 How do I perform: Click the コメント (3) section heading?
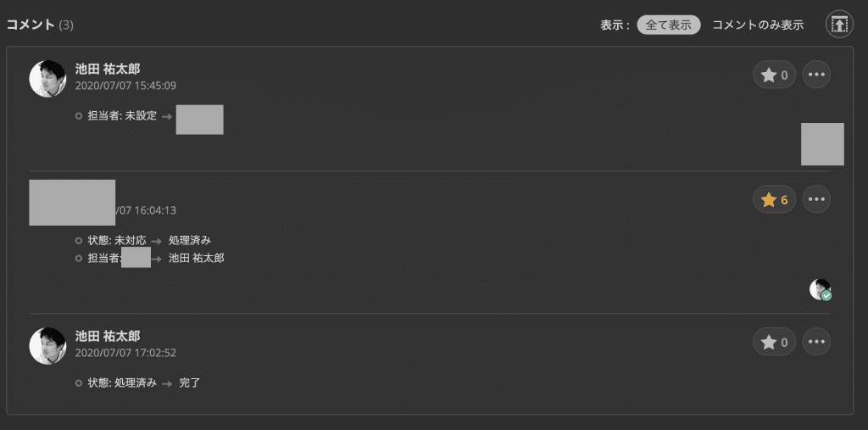pyautogui.click(x=40, y=25)
